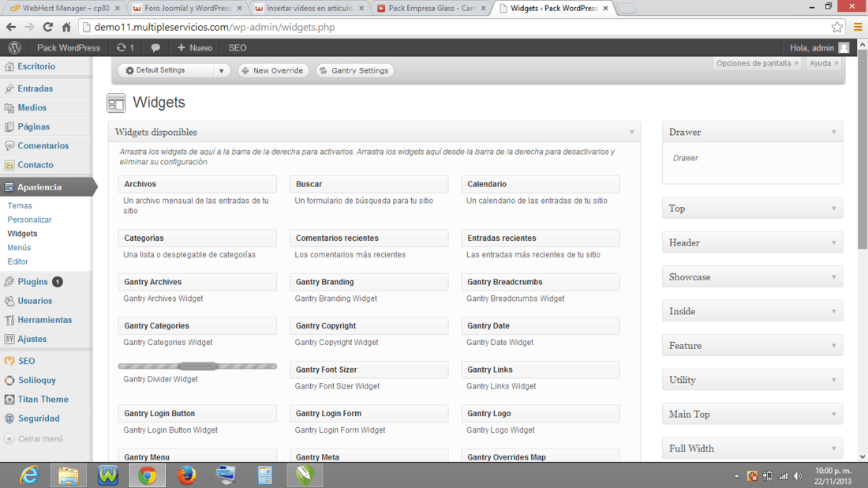
Task: Open comments bubble in admin bar
Action: point(155,48)
